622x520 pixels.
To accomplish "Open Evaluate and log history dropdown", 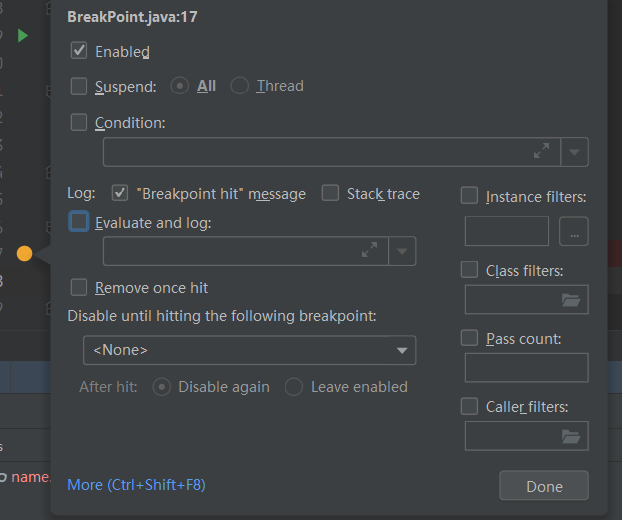I will [402, 251].
